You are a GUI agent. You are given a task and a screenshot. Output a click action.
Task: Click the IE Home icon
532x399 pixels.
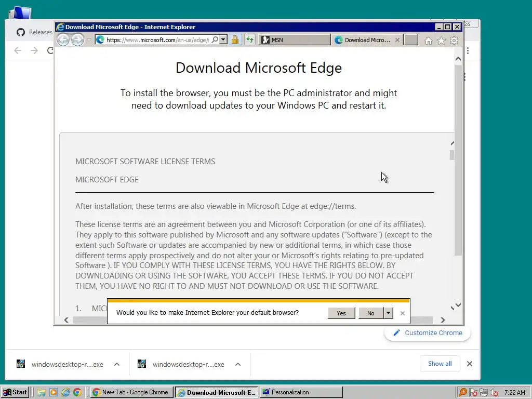click(x=429, y=41)
